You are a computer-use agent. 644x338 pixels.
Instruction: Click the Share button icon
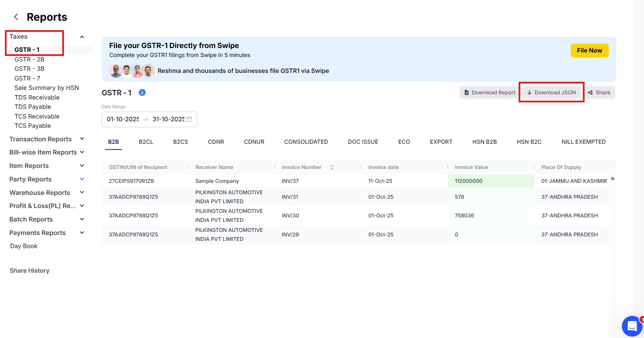[x=590, y=93]
